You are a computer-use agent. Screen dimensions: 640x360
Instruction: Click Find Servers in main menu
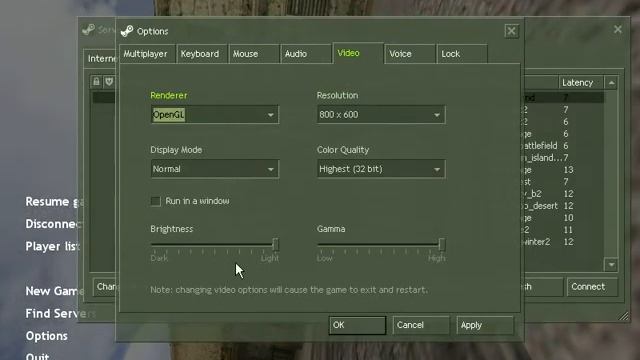60,313
